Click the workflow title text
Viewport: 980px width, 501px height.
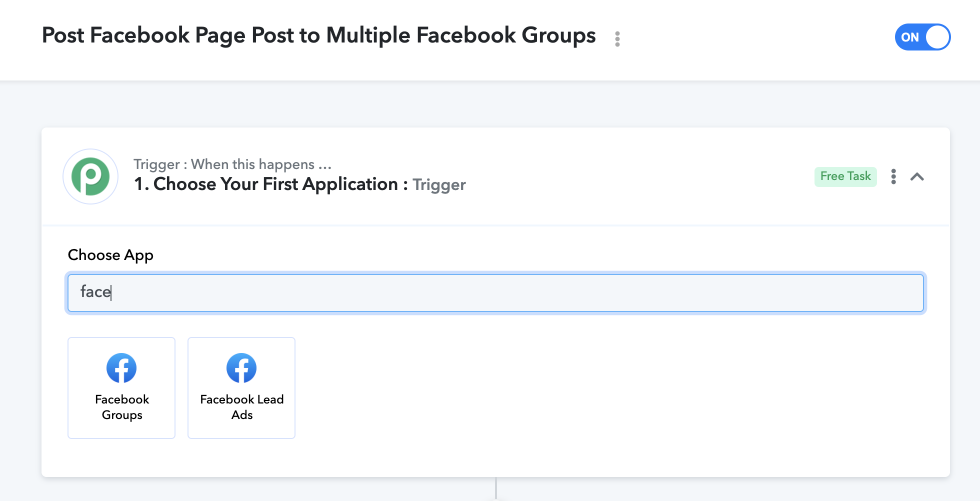tap(318, 35)
